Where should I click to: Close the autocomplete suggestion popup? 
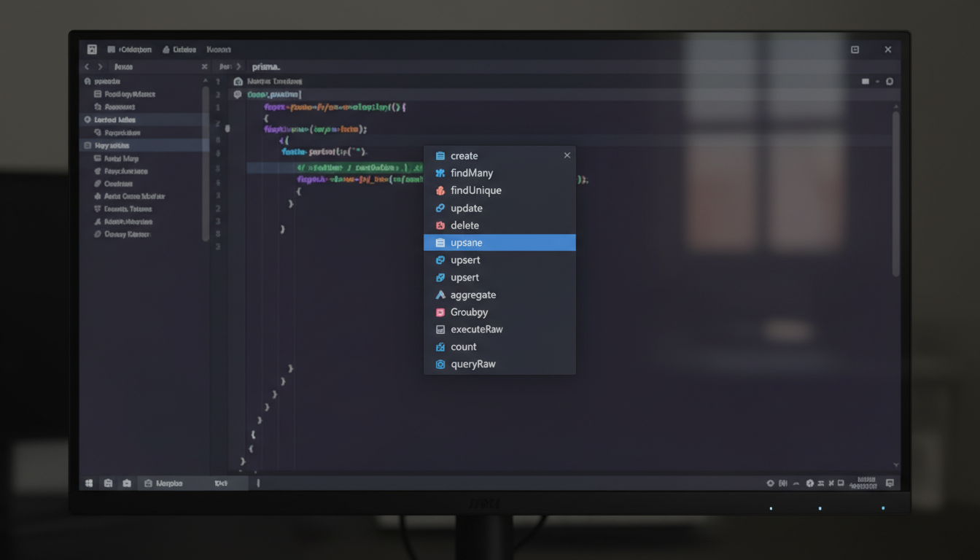[x=567, y=155]
